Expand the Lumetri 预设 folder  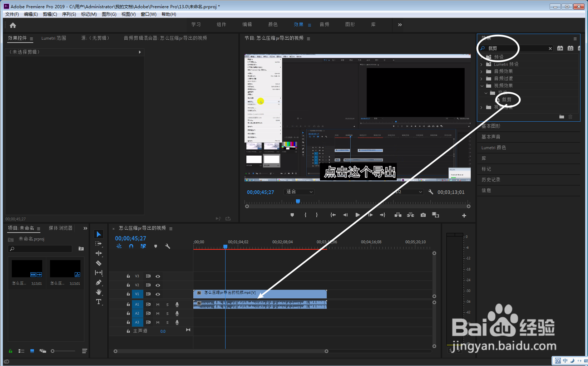[x=481, y=64]
